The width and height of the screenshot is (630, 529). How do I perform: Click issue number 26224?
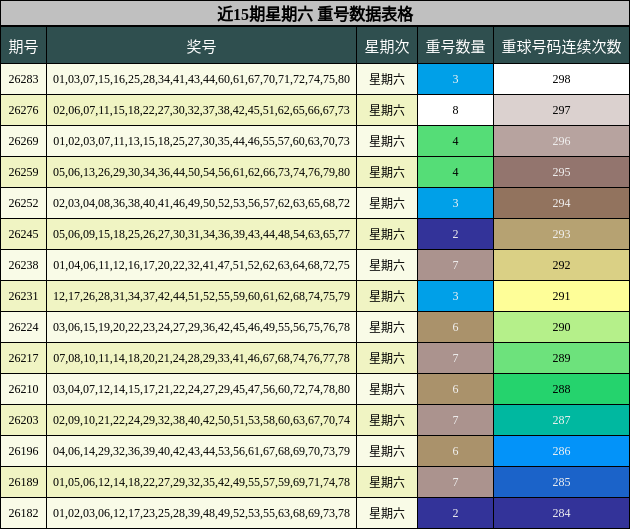[23, 327]
